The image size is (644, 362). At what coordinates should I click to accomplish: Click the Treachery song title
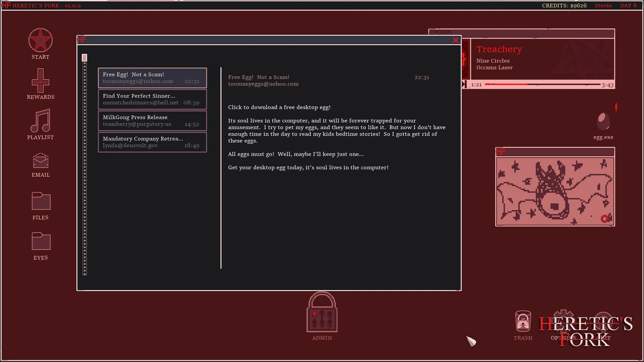coord(499,49)
